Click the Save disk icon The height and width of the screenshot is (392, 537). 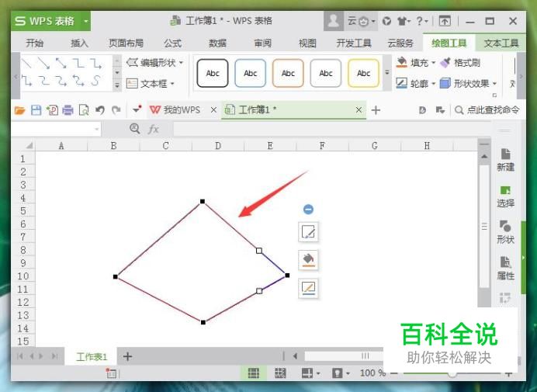point(36,110)
